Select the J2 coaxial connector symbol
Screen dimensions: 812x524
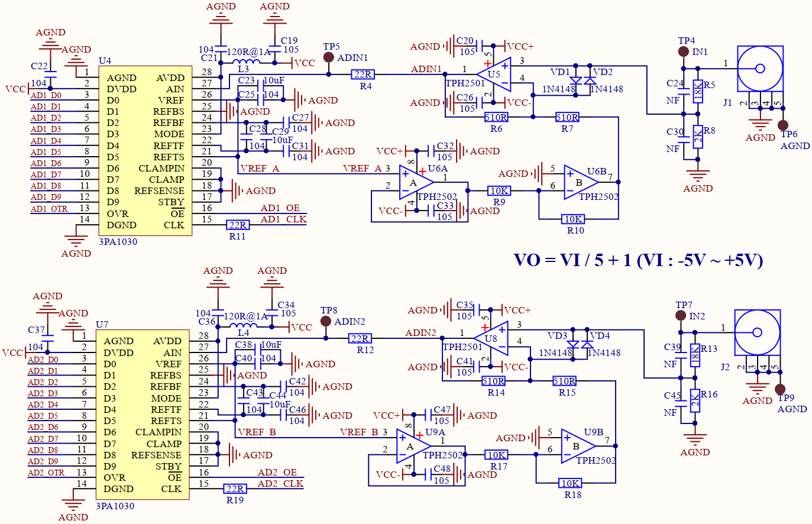[x=758, y=333]
